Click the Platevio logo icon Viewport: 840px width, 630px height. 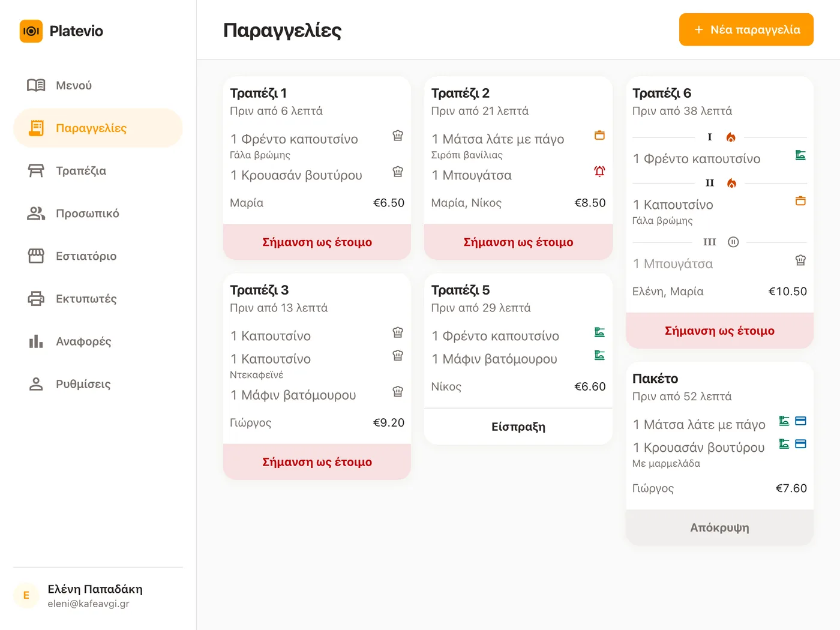(31, 31)
